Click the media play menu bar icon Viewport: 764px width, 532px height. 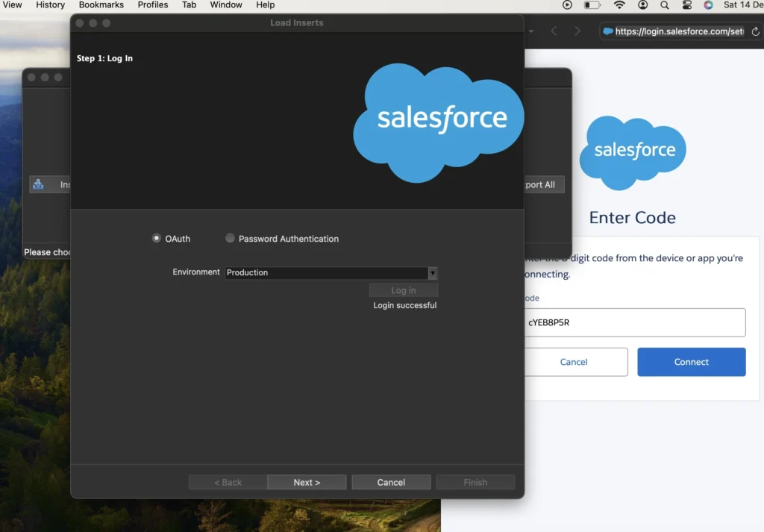pos(567,5)
